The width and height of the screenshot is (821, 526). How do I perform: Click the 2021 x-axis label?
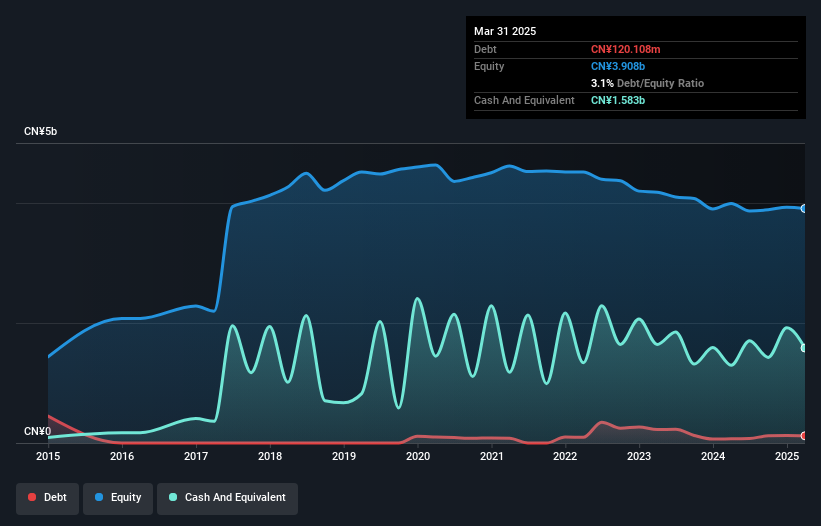click(492, 456)
